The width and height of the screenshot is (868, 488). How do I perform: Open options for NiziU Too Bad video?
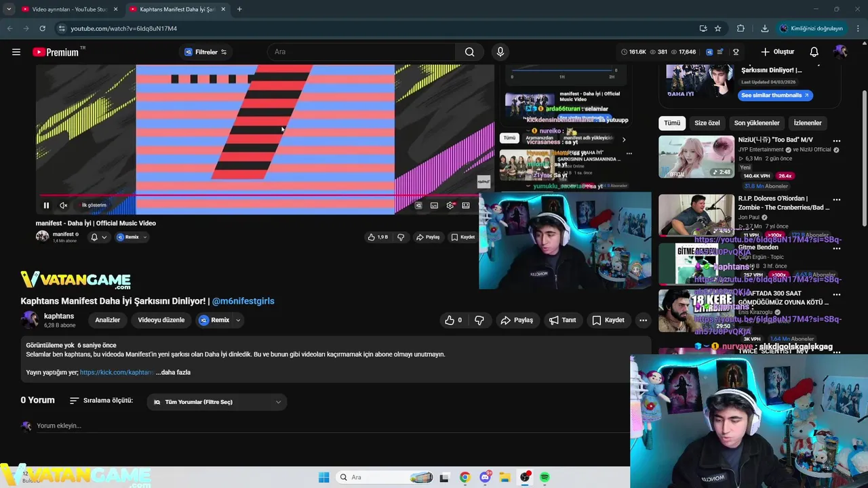point(836,141)
